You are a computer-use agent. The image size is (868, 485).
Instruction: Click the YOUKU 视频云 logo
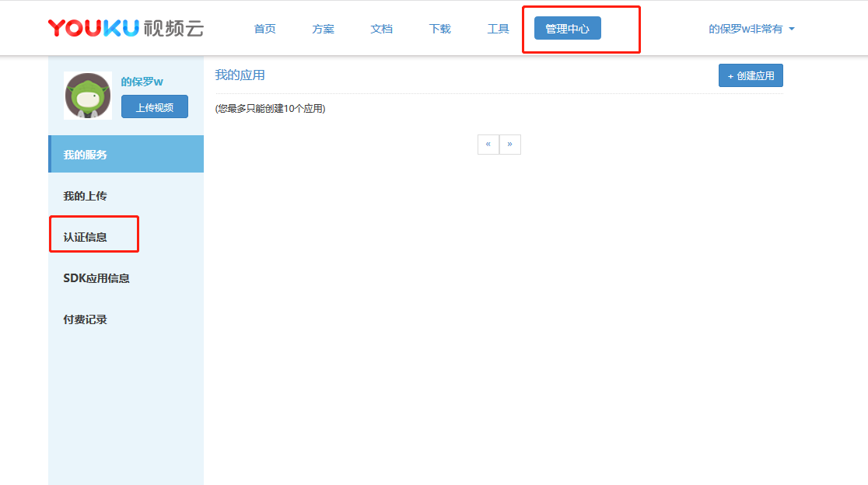[125, 29]
